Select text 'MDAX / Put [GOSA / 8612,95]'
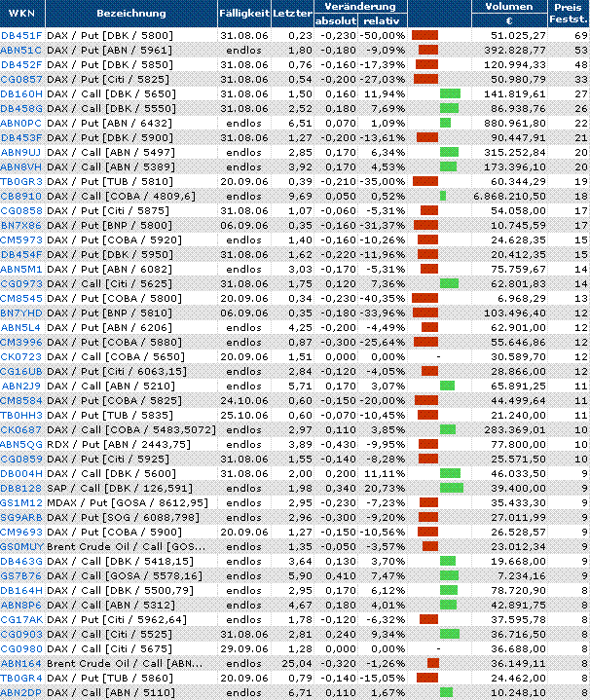590x700 pixels. [128, 502]
